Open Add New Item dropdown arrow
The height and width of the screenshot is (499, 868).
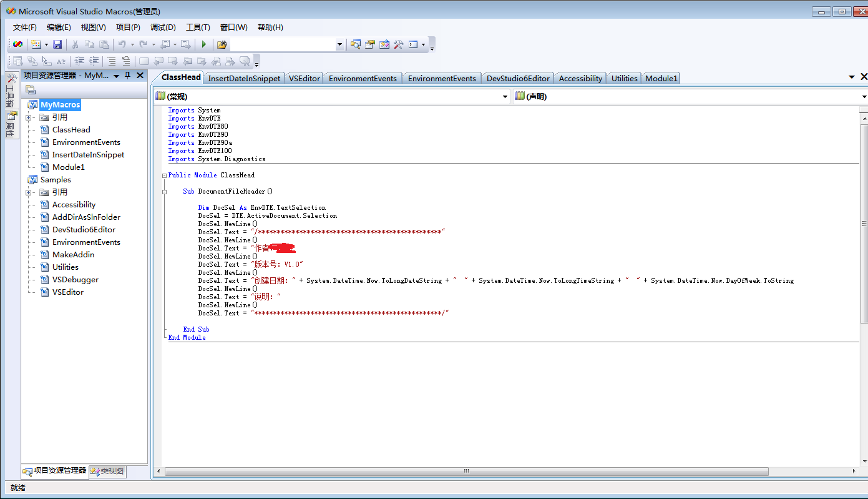46,44
